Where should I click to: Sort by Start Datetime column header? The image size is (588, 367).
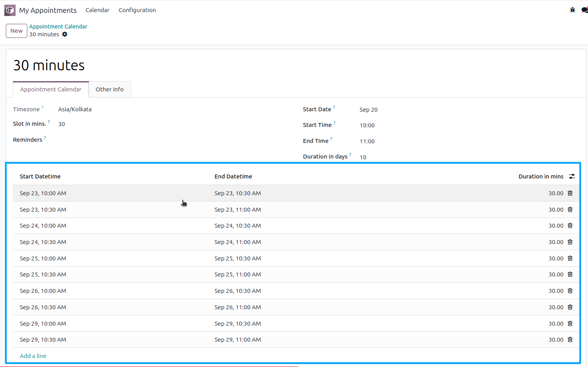click(x=40, y=176)
